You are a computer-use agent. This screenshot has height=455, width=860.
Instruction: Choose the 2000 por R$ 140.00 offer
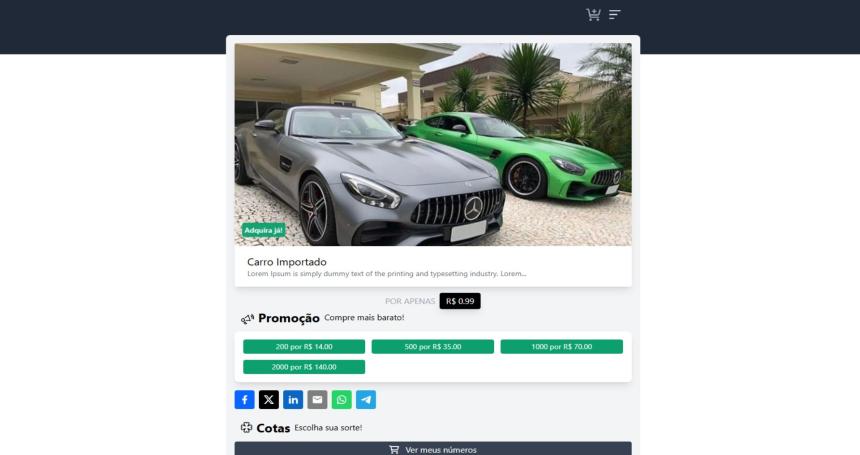[304, 367]
